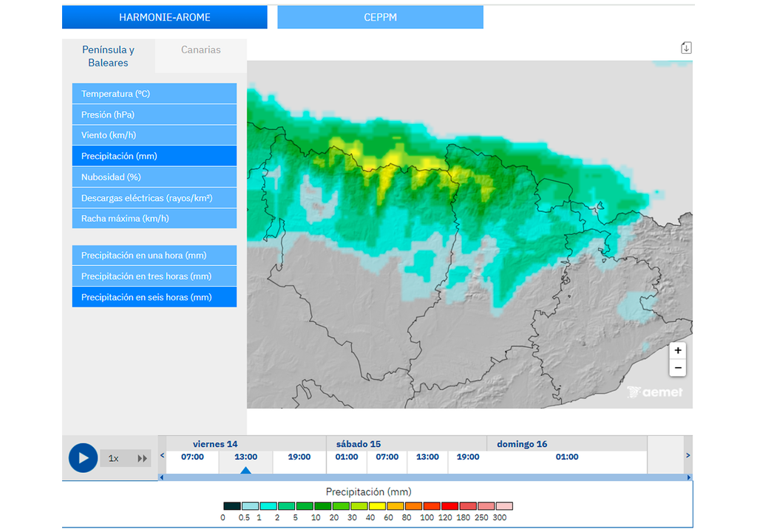Jump to sábado 15 07:00 timestep
Viewport: 757px width, 532px height.
point(387,457)
